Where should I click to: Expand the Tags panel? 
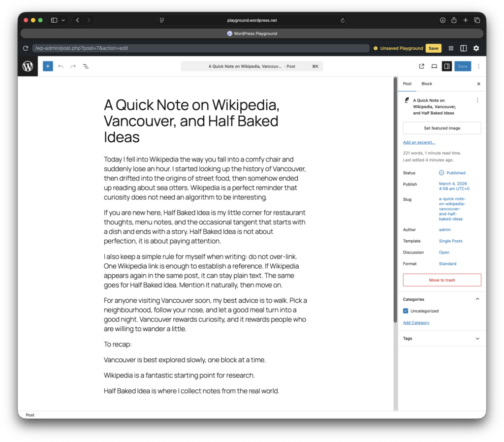tap(477, 339)
